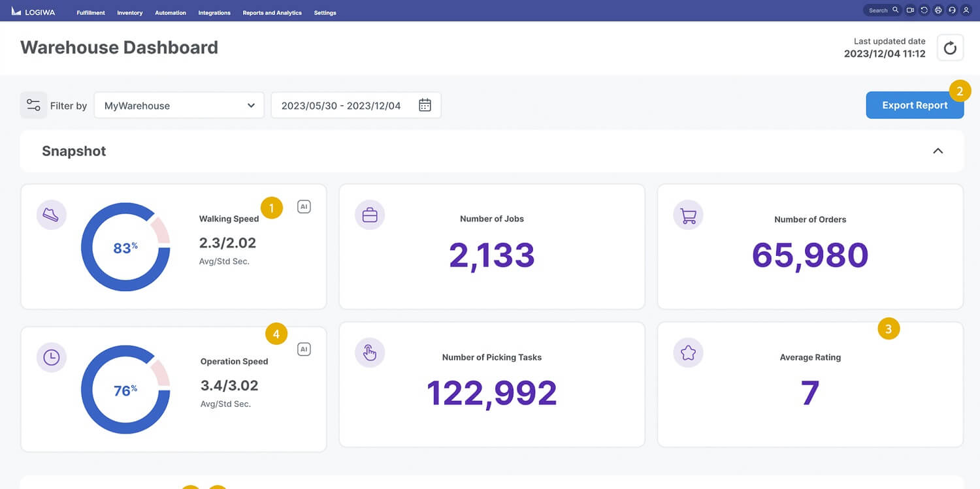980x489 pixels.
Task: Open the Reports and Analytics menu
Action: tap(272, 13)
